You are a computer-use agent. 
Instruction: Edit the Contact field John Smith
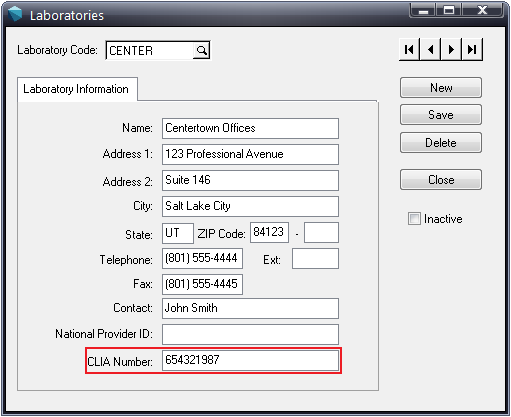250,308
